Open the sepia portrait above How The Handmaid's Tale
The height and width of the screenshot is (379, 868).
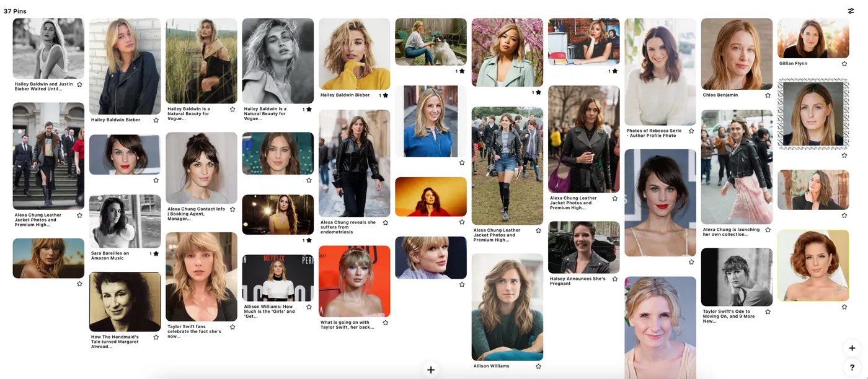[x=125, y=302]
